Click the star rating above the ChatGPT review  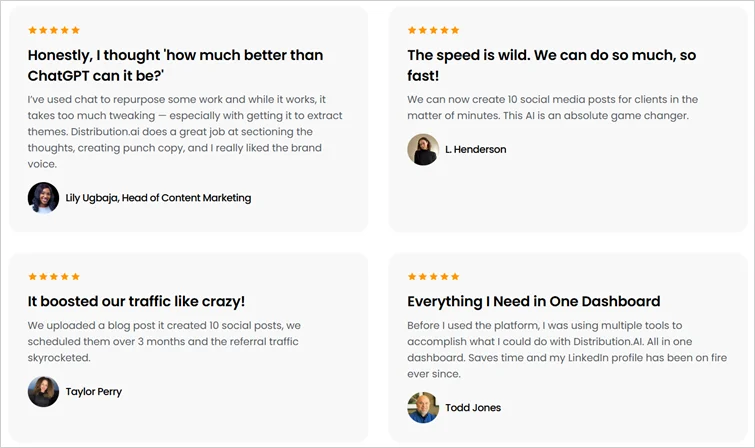(54, 30)
